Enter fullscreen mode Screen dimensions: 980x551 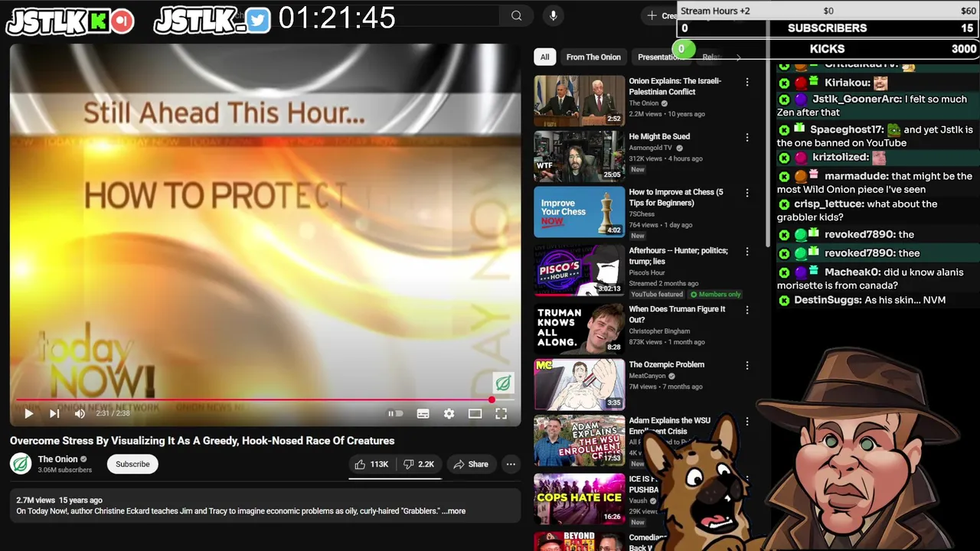(x=501, y=413)
